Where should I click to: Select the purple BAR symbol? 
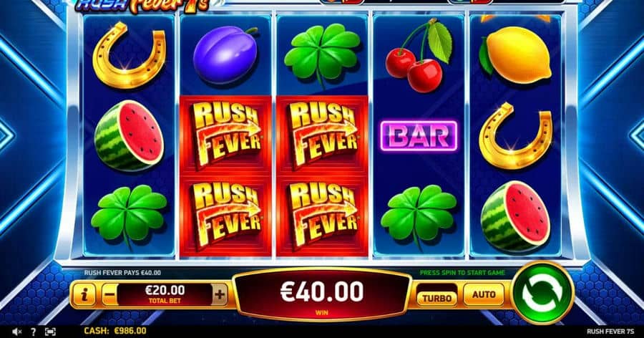click(x=419, y=136)
